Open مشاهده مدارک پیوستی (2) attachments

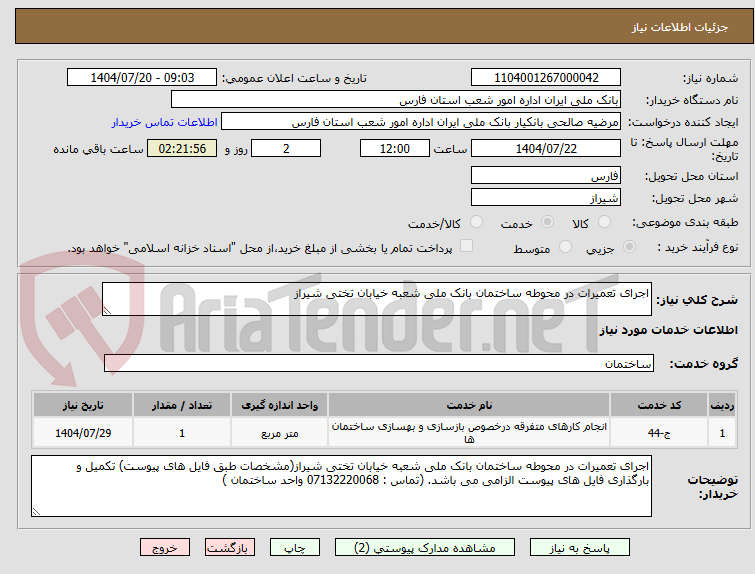[x=425, y=548]
